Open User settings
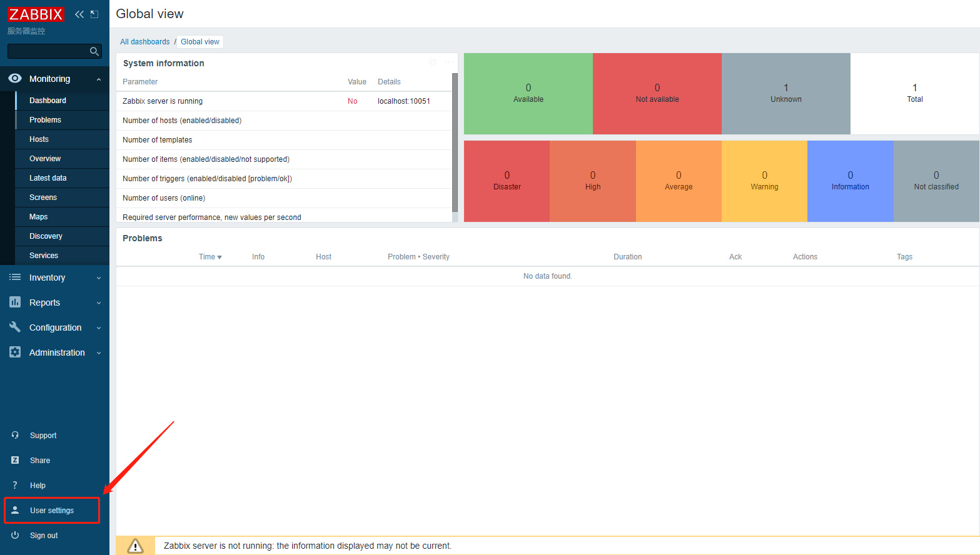980x555 pixels. coord(52,511)
